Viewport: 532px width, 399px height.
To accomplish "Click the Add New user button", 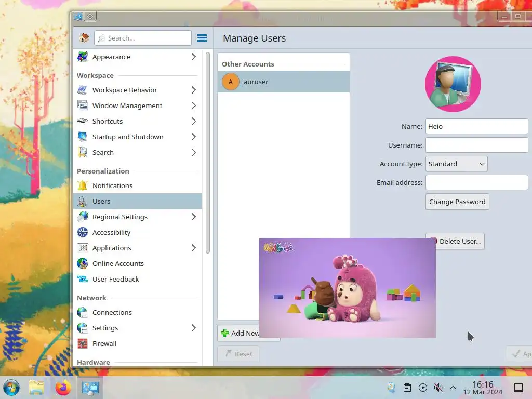I will tap(238, 333).
